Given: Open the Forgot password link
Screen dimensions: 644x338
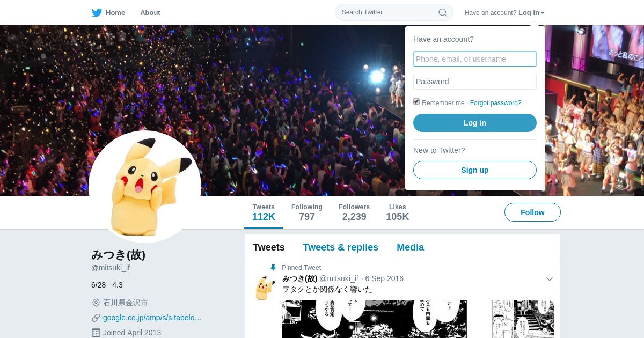Looking at the screenshot, I should tap(495, 103).
